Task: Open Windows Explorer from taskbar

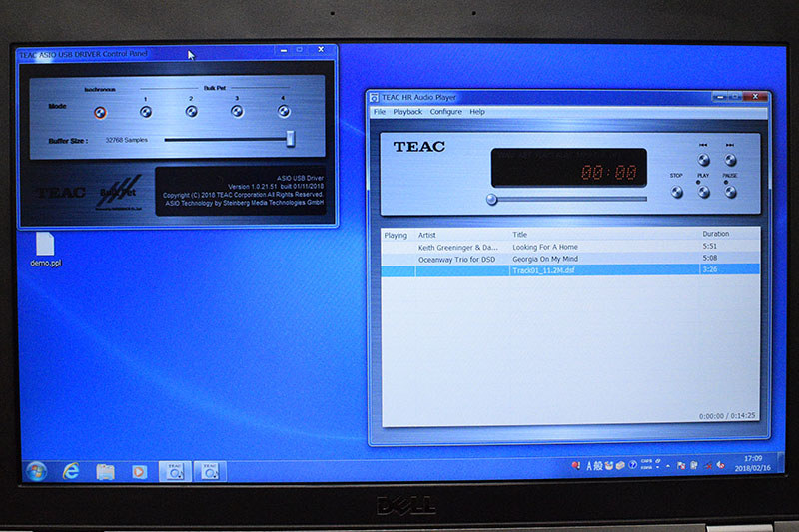Action: 106,472
